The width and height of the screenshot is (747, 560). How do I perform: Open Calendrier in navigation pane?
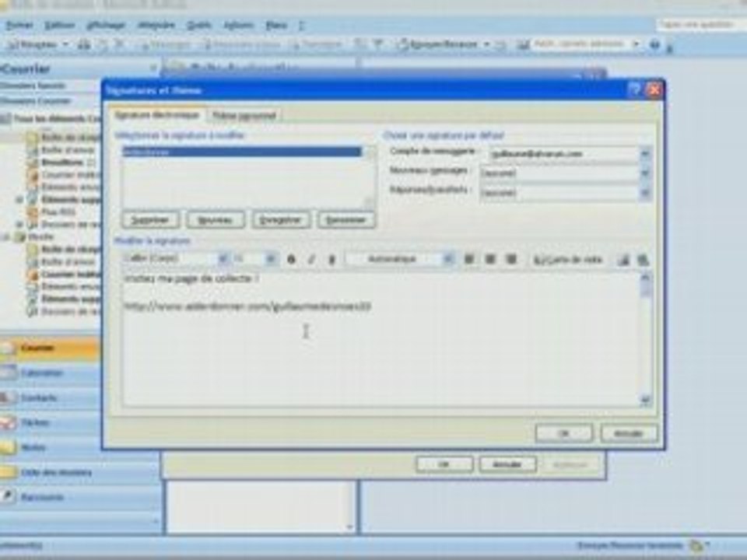point(51,373)
